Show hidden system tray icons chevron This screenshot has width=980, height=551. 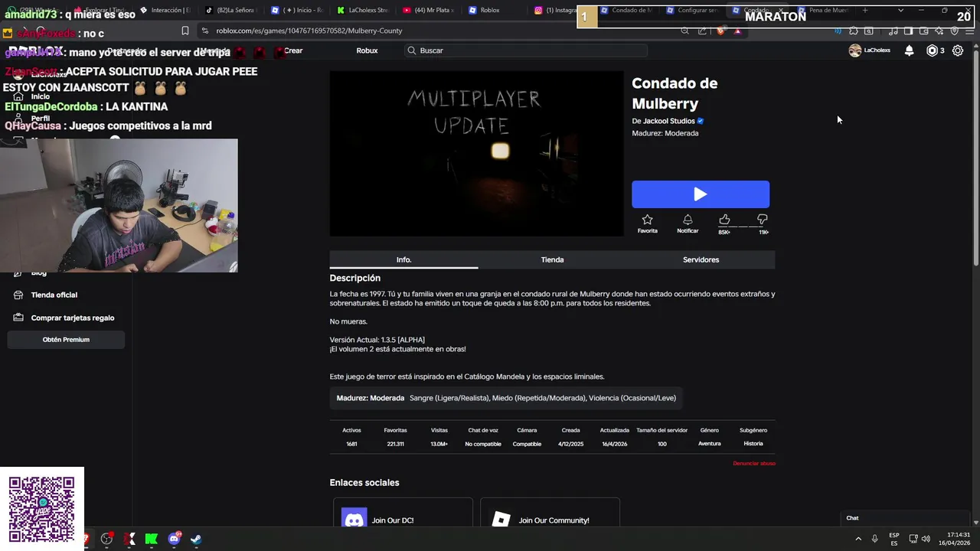pyautogui.click(x=857, y=539)
